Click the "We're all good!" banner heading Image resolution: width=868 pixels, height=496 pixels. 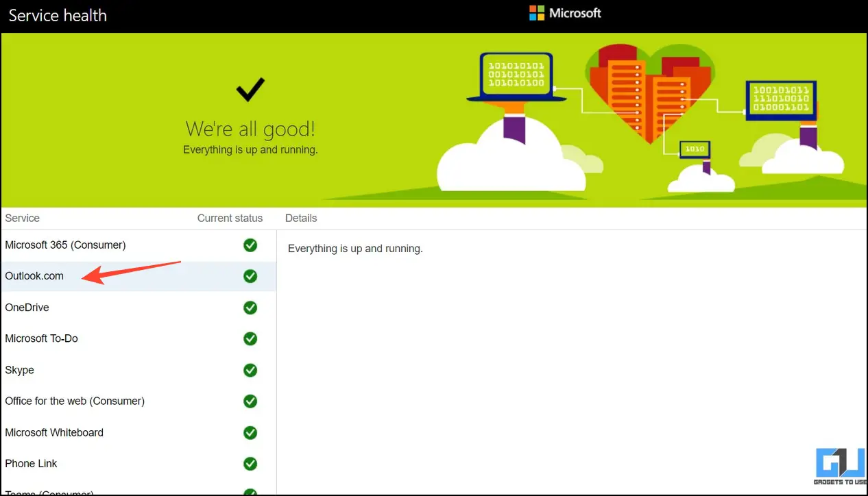pos(250,129)
